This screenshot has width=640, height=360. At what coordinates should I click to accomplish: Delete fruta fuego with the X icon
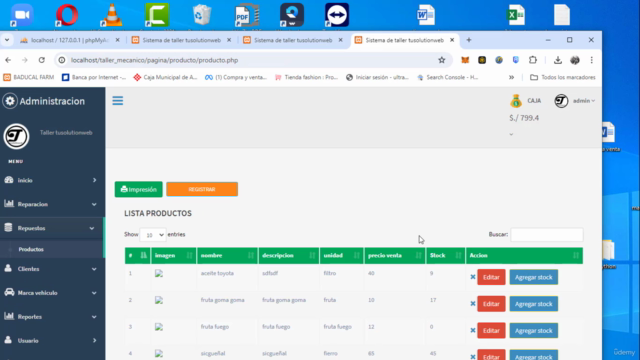(473, 331)
